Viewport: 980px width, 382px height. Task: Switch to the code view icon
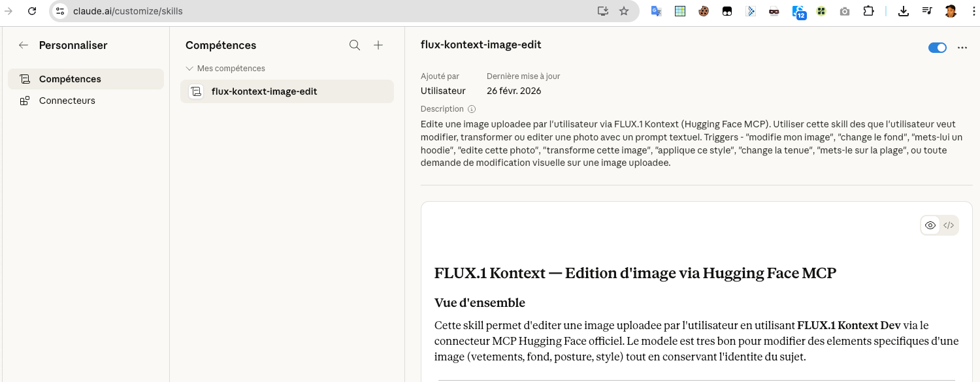(949, 225)
